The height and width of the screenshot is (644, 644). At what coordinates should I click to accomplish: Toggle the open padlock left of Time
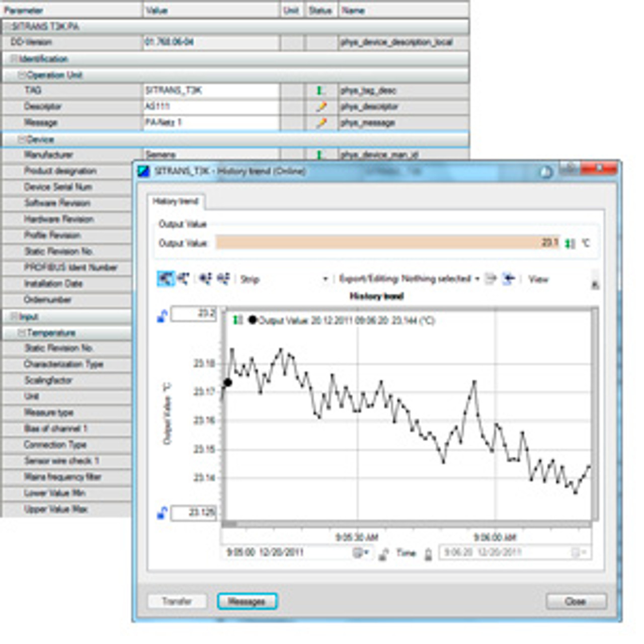coord(383,554)
